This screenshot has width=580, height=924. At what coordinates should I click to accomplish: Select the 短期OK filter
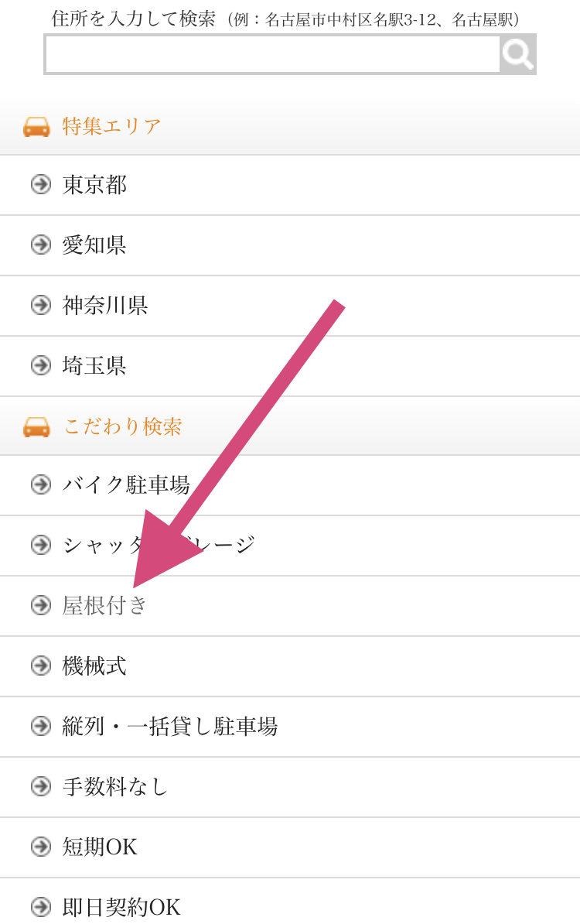pos(100,847)
